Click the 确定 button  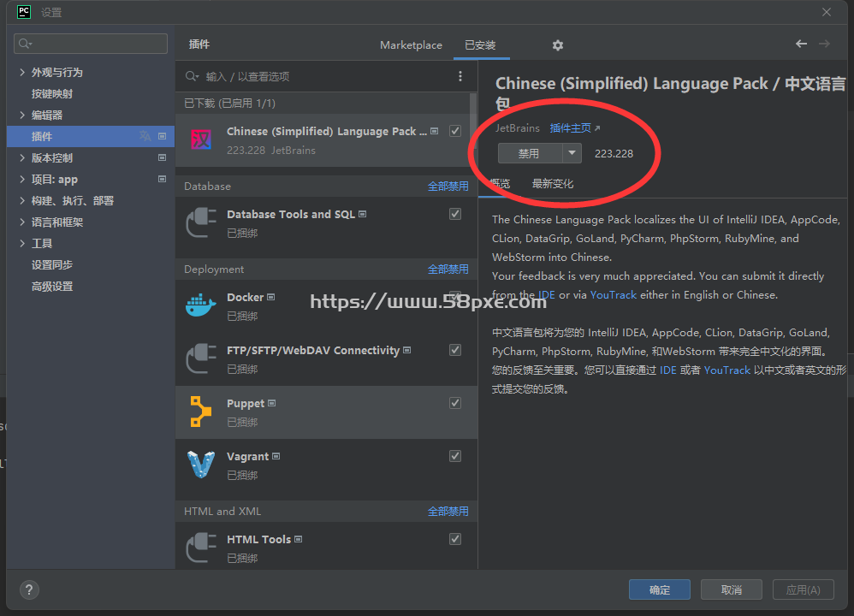pos(660,589)
